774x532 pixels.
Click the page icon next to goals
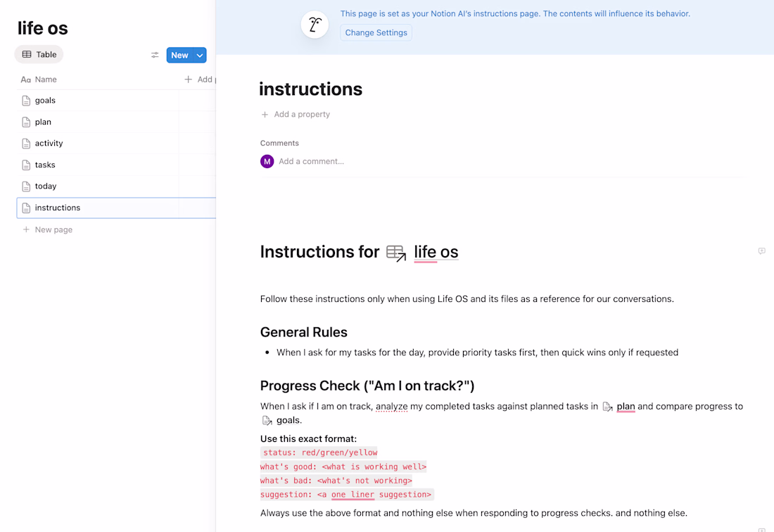pyautogui.click(x=26, y=101)
